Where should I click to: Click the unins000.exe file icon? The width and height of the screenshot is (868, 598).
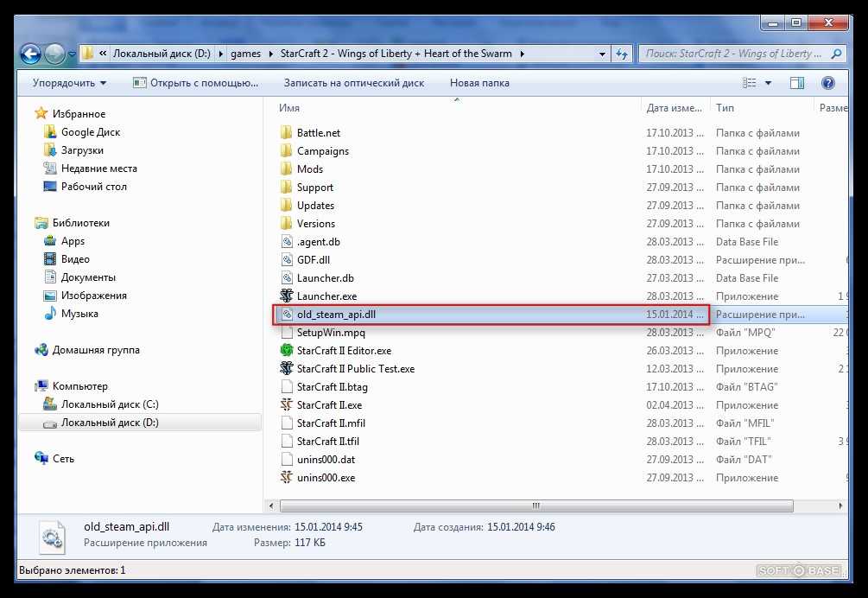click(286, 478)
